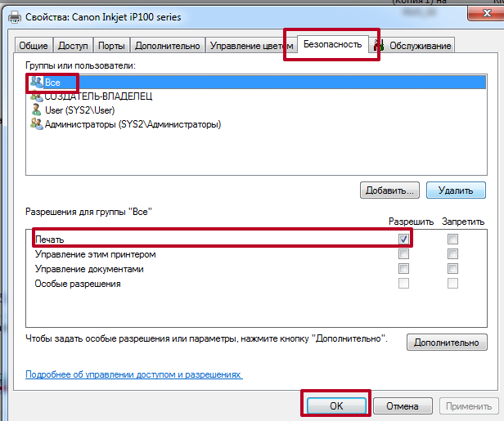Click the User (SYS2\User) user icon
Screen dimensions: 504x421
(36, 110)
